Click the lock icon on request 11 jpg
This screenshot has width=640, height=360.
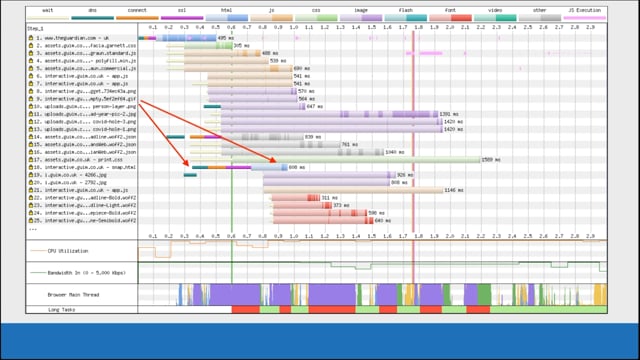click(31, 114)
